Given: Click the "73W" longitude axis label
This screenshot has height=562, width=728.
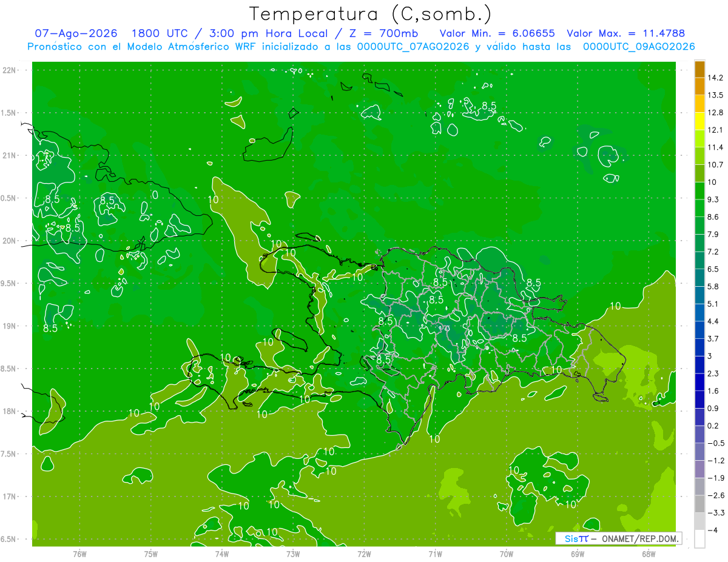Looking at the screenshot, I should [x=293, y=554].
